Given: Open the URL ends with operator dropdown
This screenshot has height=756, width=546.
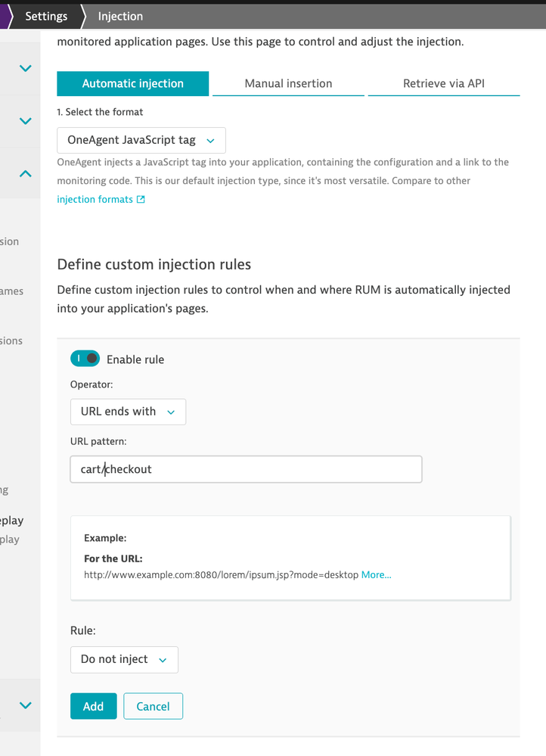Looking at the screenshot, I should (128, 412).
